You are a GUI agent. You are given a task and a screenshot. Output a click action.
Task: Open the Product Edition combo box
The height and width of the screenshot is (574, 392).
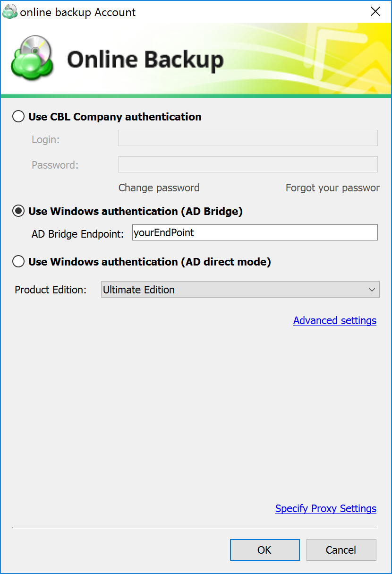[x=240, y=290]
